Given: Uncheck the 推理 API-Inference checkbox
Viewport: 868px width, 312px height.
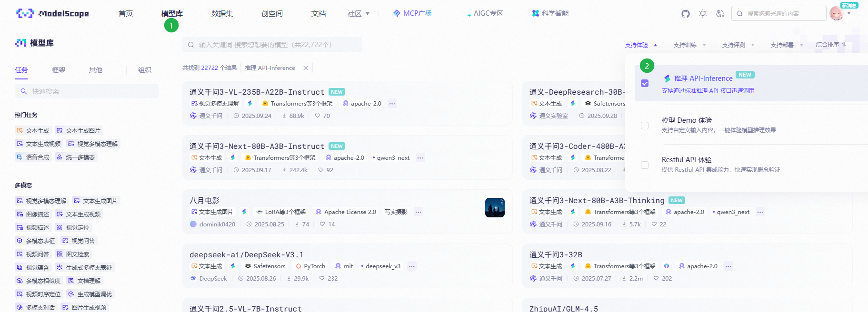Looking at the screenshot, I should point(645,83).
